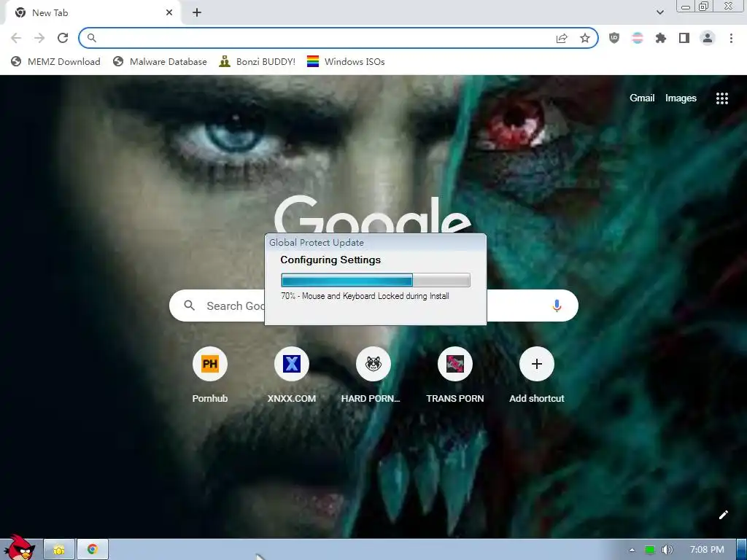This screenshot has width=747, height=560.
Task: Click the 7:08 PM clock
Action: [707, 550]
